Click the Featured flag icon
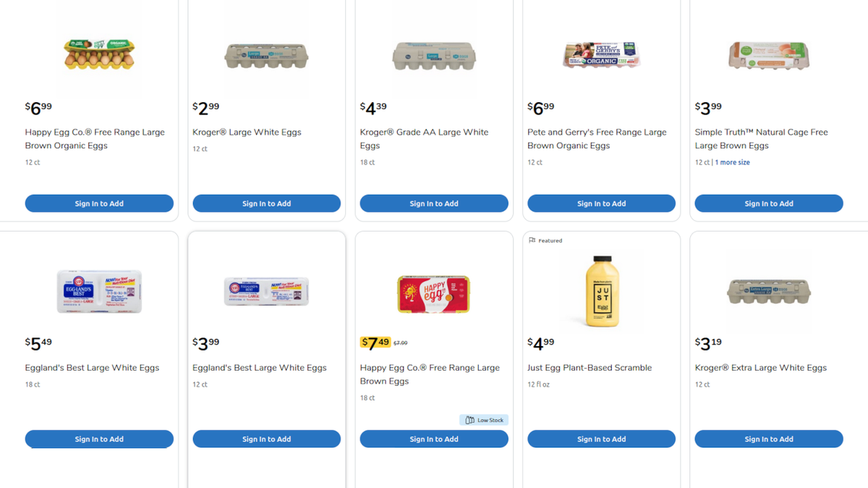Image resolution: width=868 pixels, height=488 pixels. coord(532,240)
